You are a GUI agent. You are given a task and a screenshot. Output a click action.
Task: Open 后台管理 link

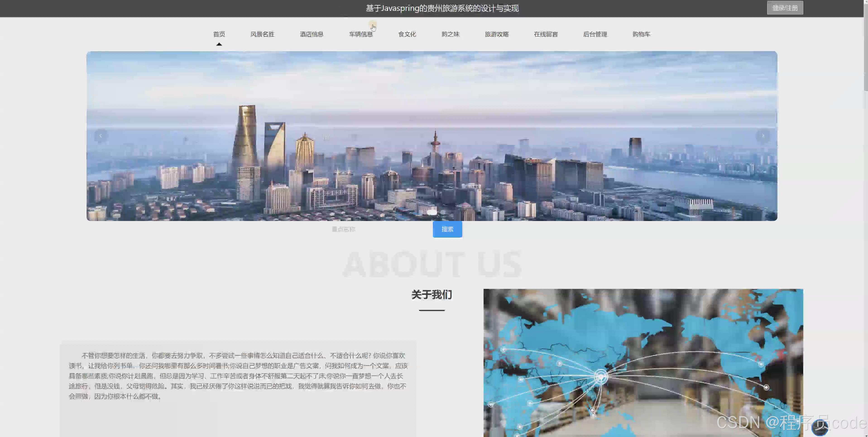[595, 34]
